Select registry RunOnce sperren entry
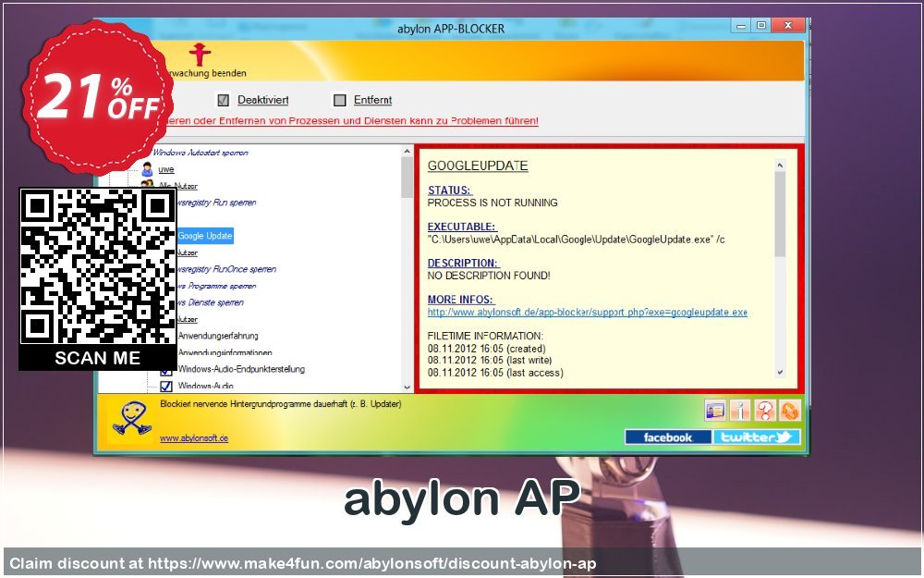924x578 pixels. pos(226,269)
